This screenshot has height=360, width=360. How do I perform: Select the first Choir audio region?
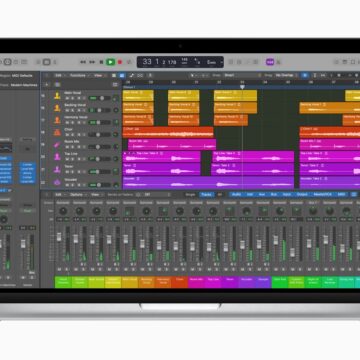[x=168, y=132]
